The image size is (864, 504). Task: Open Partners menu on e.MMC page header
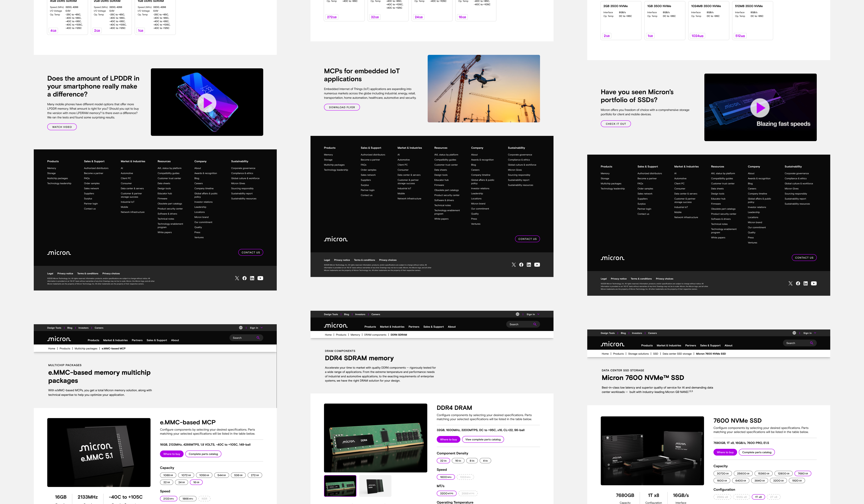pos(137,340)
